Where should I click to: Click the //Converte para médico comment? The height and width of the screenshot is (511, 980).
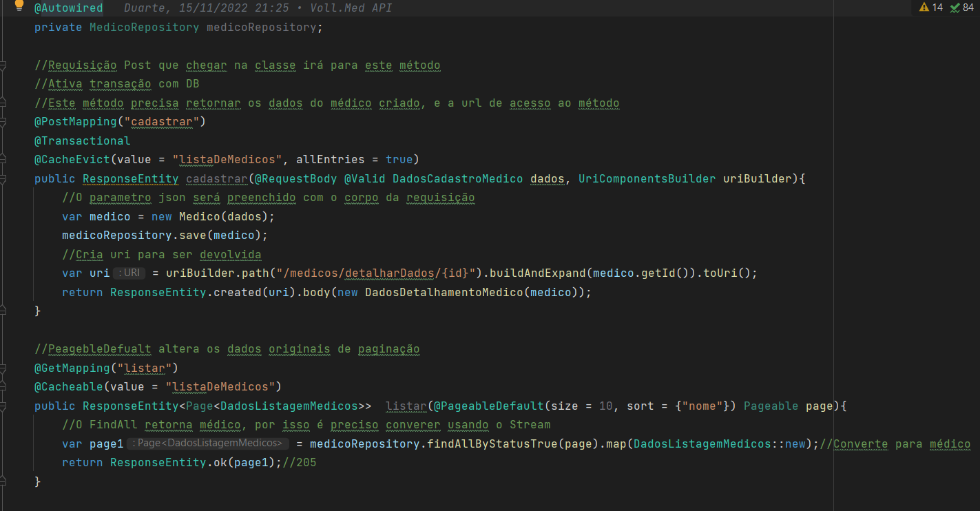point(895,444)
